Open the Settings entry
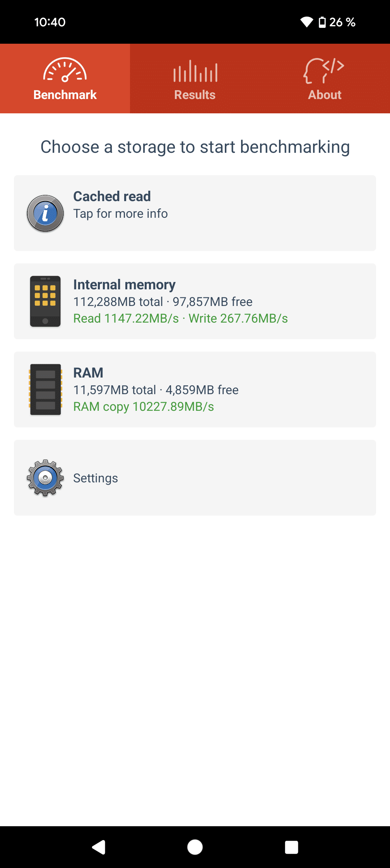 pos(195,478)
